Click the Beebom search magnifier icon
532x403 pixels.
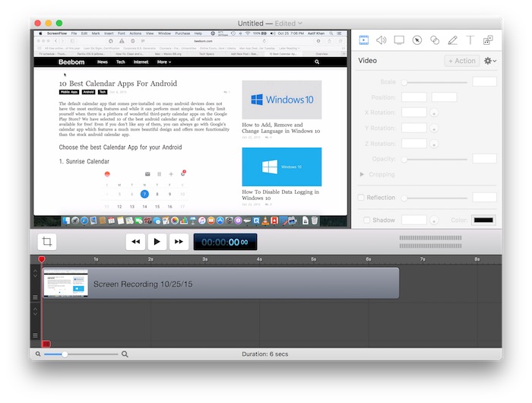pyautogui.click(x=317, y=62)
